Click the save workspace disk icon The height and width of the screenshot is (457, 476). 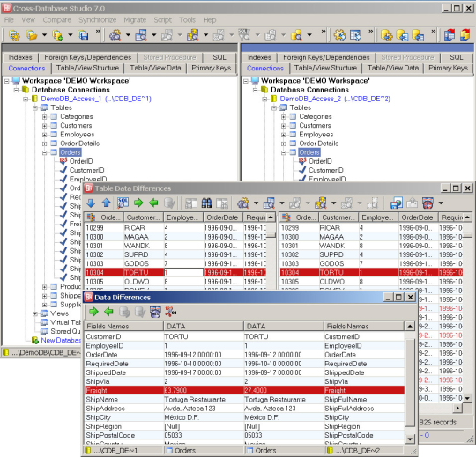coord(84,35)
